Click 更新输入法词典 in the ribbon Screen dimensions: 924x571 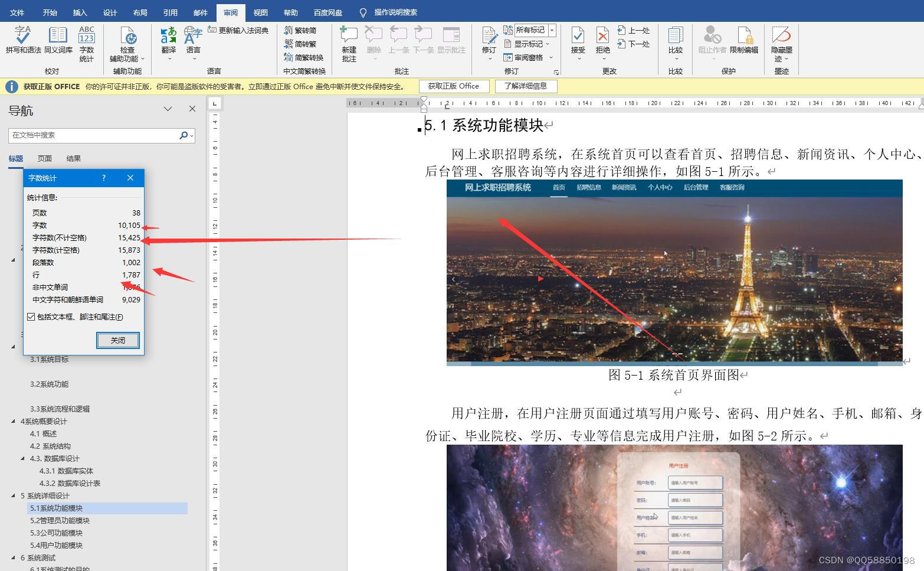point(238,30)
